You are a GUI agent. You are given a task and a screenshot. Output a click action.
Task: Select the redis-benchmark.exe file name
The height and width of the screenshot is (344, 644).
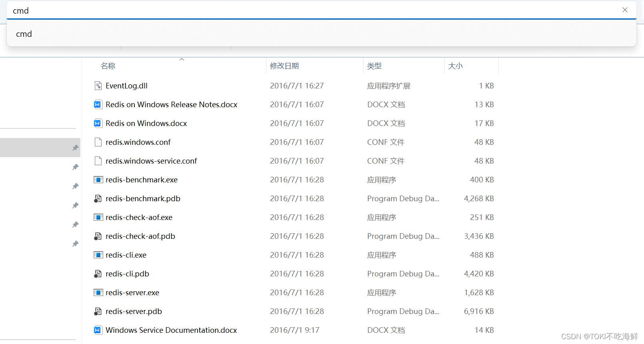[x=142, y=180]
